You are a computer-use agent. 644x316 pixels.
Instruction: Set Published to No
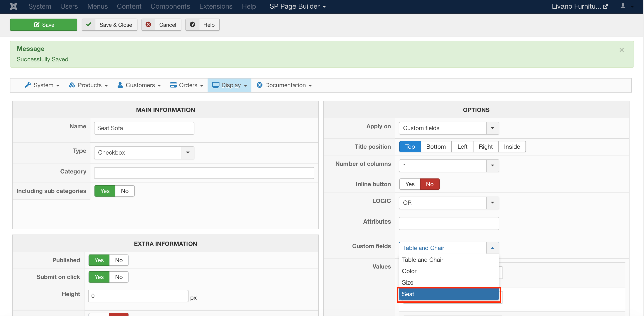tap(119, 260)
